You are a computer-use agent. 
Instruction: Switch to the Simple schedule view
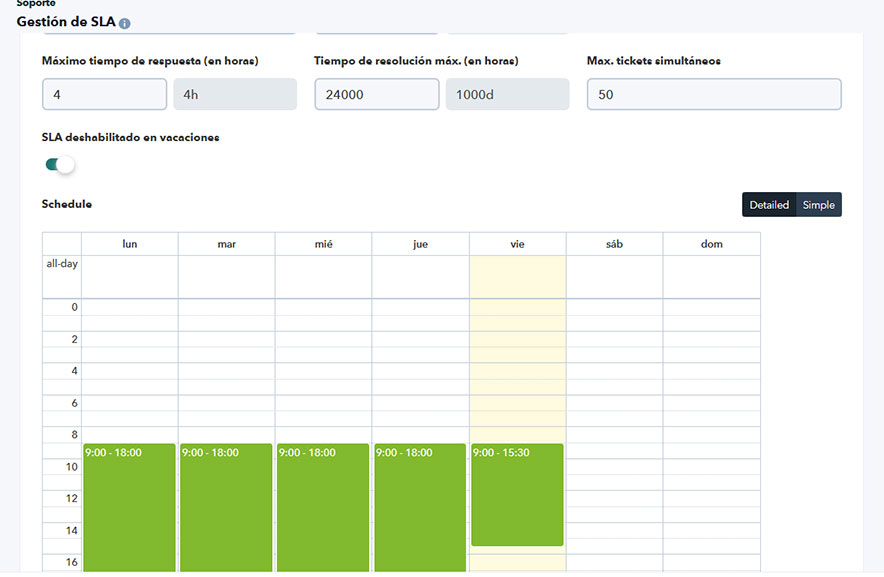(x=818, y=204)
